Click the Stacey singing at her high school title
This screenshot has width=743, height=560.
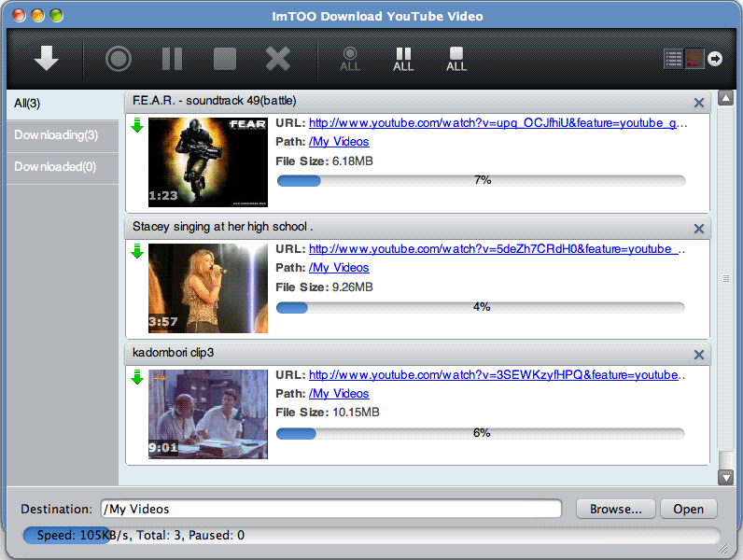(x=223, y=227)
